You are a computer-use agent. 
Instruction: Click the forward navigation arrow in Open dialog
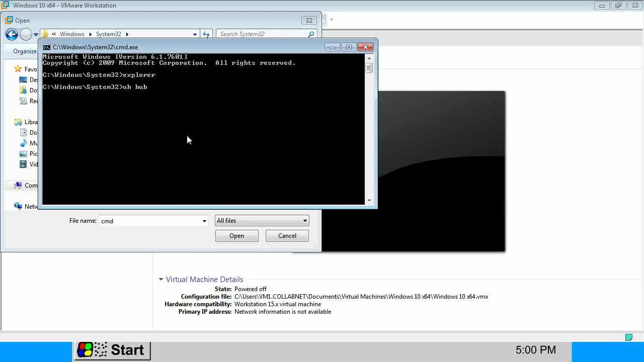point(26,34)
